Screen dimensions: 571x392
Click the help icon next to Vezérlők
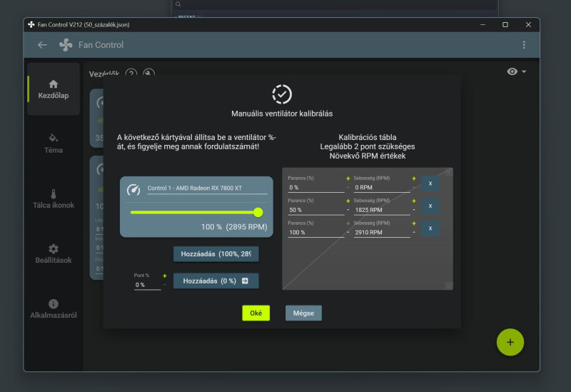(x=131, y=74)
